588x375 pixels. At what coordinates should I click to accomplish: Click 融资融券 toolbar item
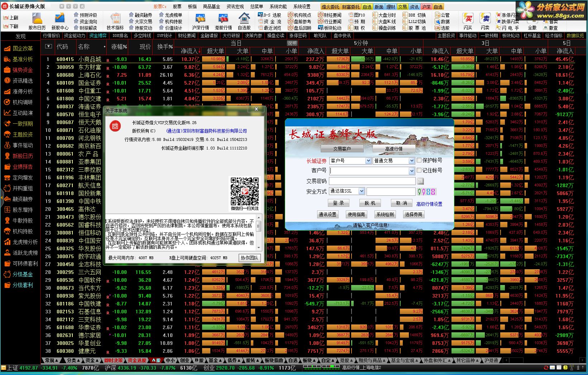click(x=140, y=15)
